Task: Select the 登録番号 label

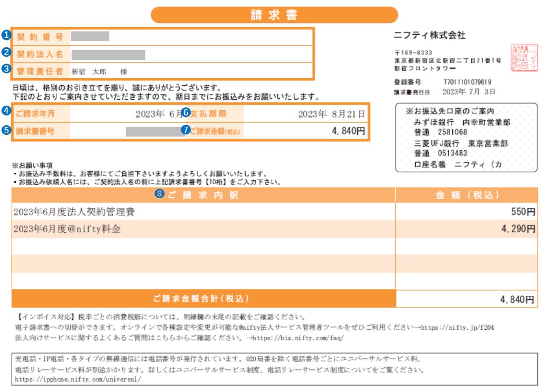Action: (407, 82)
